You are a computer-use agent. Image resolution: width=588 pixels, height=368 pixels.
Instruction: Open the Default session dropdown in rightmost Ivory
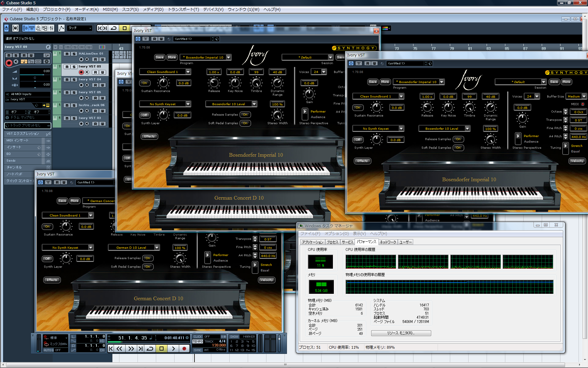pyautogui.click(x=544, y=82)
